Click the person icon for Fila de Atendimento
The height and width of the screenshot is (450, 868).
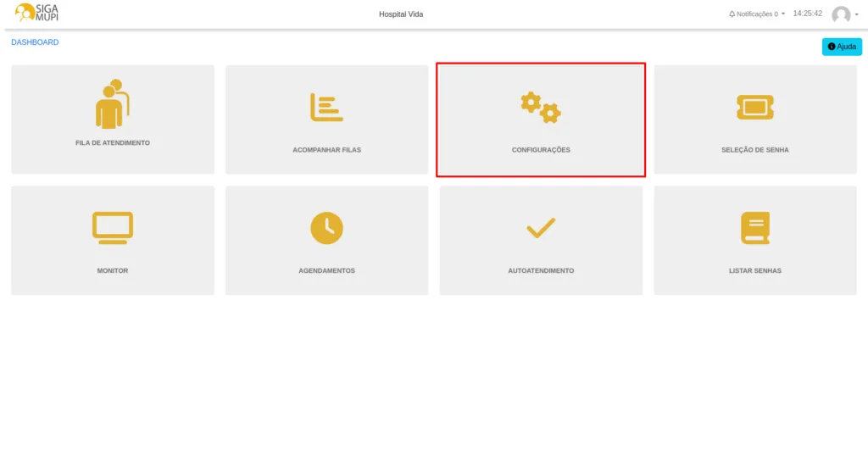[112, 104]
